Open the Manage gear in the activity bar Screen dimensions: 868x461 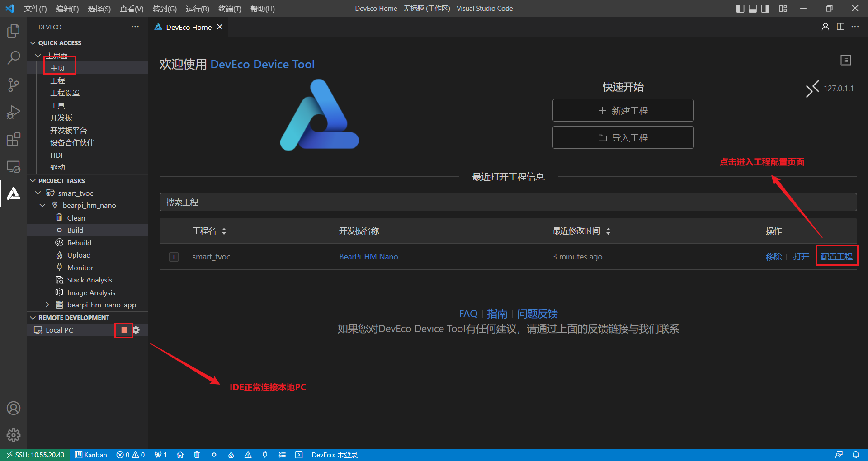click(x=14, y=435)
